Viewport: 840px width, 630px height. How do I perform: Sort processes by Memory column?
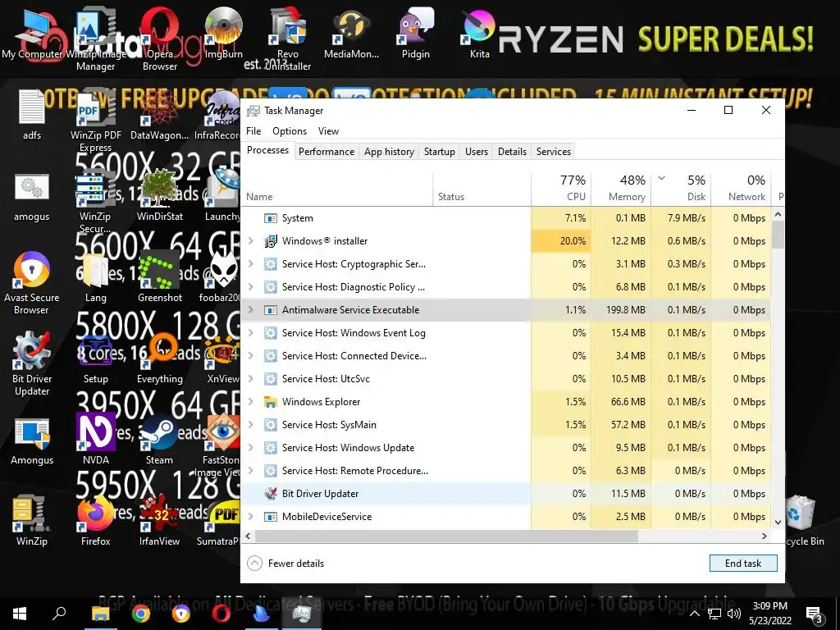click(621, 189)
